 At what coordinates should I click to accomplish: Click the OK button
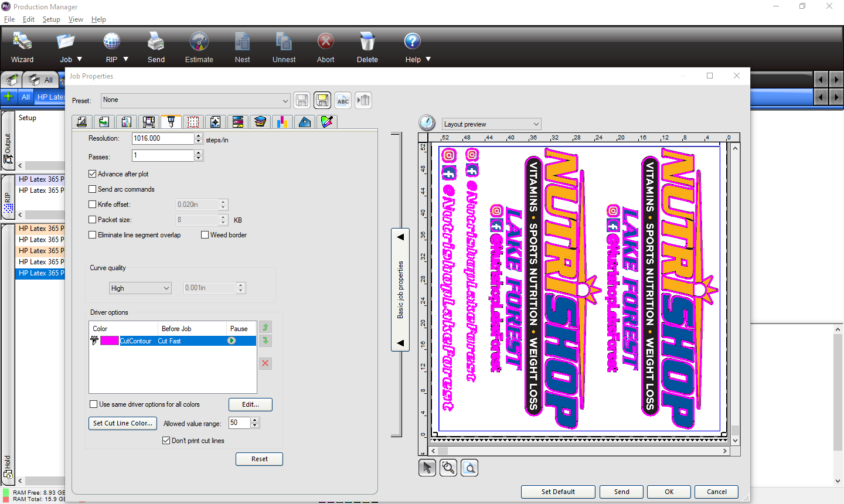tap(669, 492)
